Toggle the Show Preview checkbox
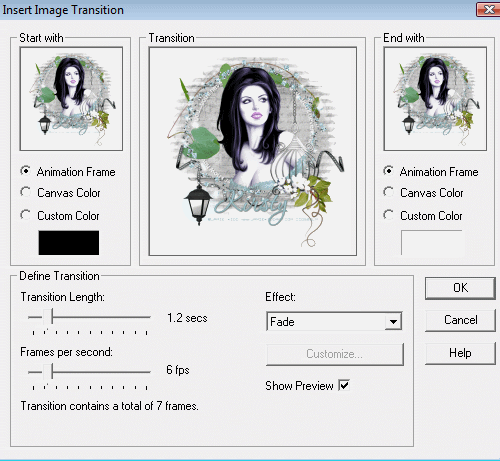This screenshot has height=461, width=500. (x=344, y=386)
